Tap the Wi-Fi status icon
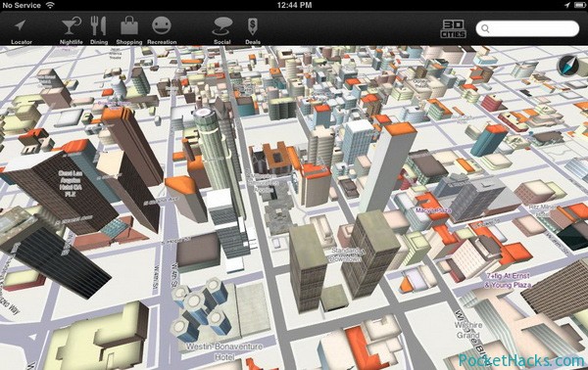 click(50, 5)
